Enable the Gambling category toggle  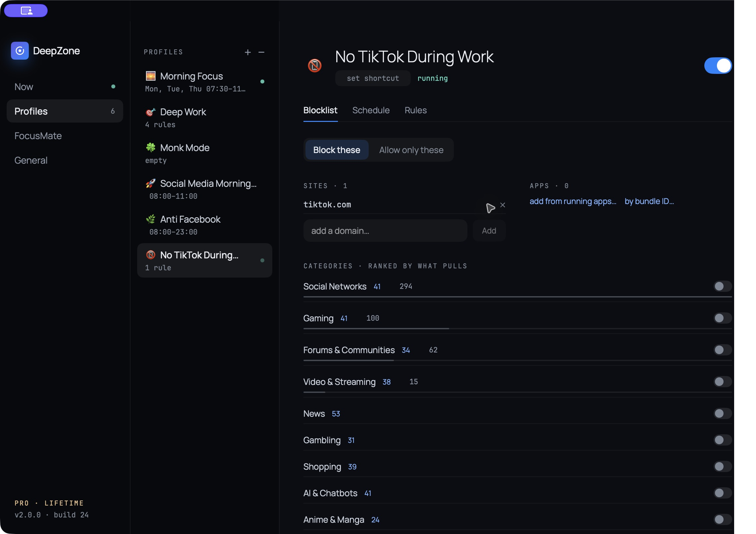pos(722,440)
